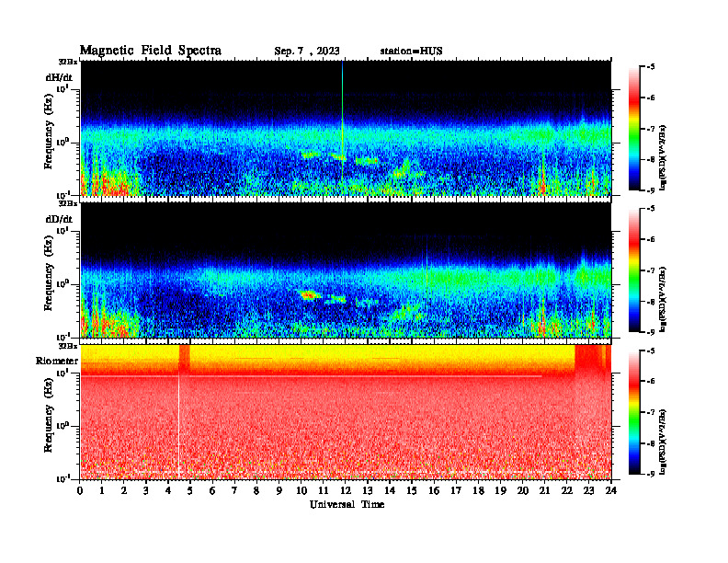
Task: Click hour tick label "3" on time axis
Action: [146, 490]
